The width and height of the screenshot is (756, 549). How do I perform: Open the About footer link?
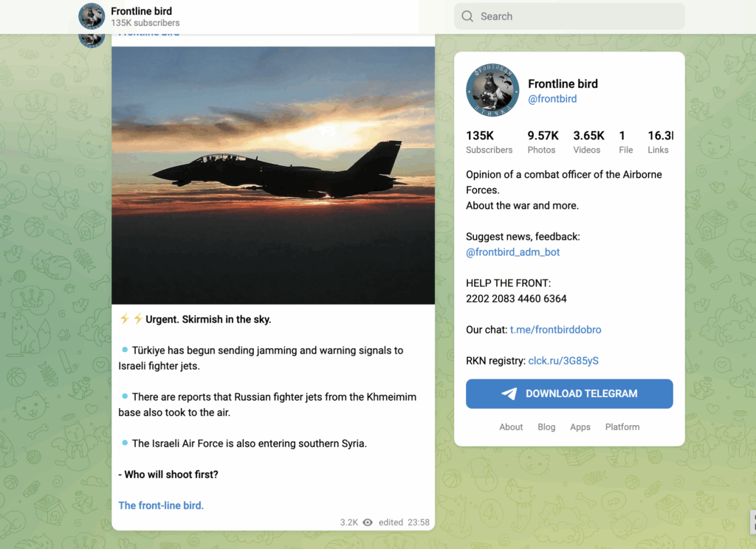tap(511, 427)
